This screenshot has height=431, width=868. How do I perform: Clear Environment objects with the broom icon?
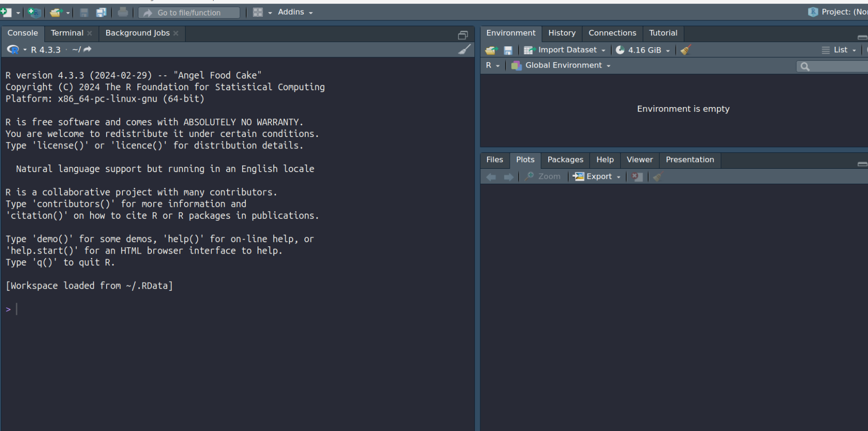tap(686, 50)
